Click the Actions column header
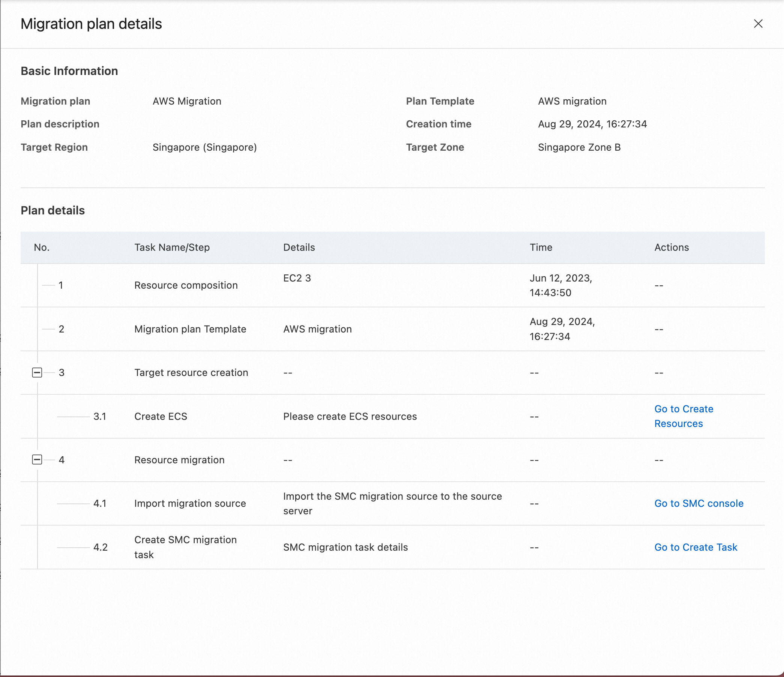This screenshot has height=677, width=784. click(x=671, y=247)
